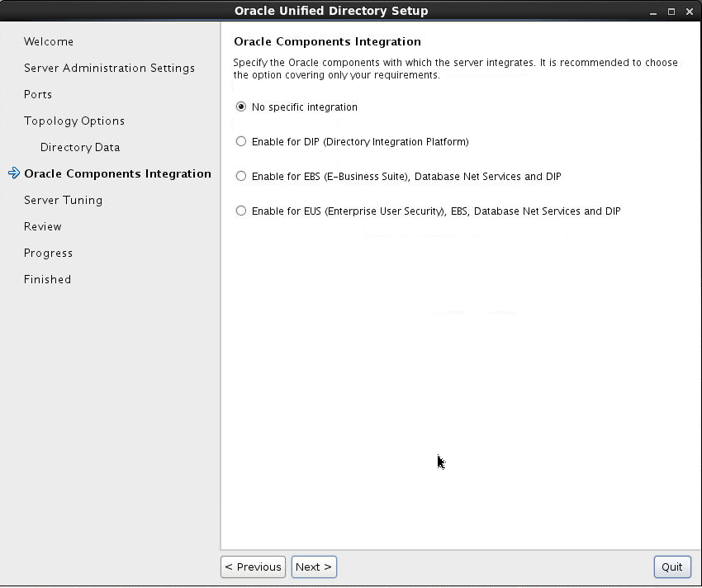Screen dimensions: 702x588
Task: Select the Ports step
Action: (x=38, y=94)
